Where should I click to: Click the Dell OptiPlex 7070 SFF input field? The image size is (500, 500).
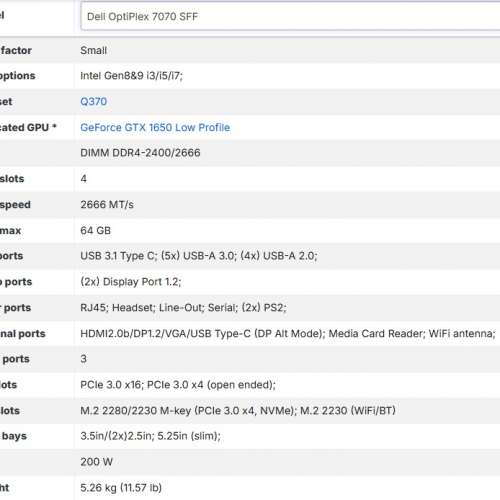(290, 16)
